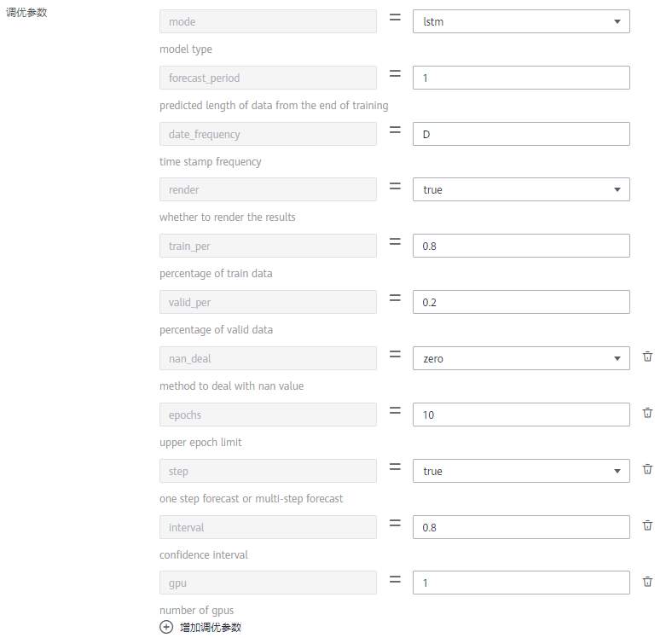Focus the date_frequency value field containing D
This screenshot has width=672, height=638.
520,134
